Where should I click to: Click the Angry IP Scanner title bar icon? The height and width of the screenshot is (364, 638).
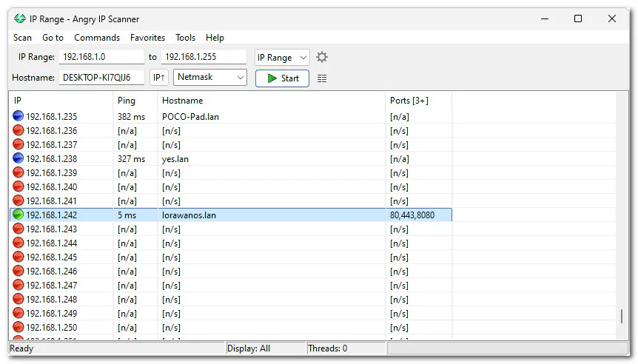tap(19, 18)
